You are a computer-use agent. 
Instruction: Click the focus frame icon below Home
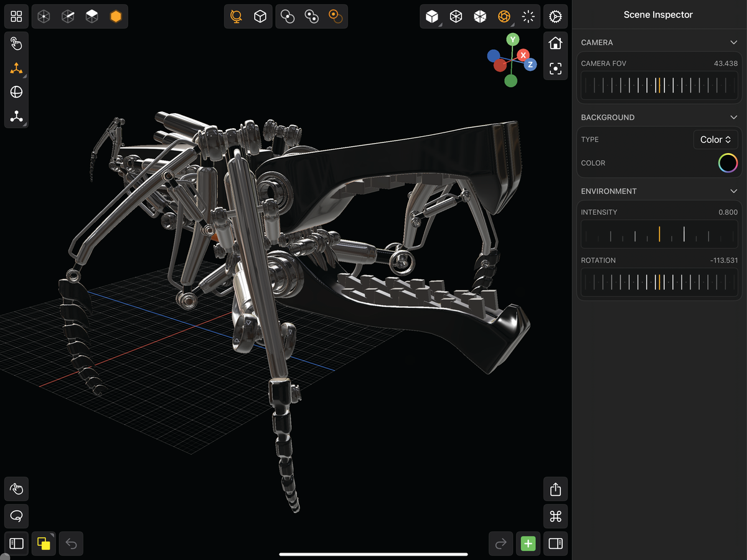click(x=555, y=68)
